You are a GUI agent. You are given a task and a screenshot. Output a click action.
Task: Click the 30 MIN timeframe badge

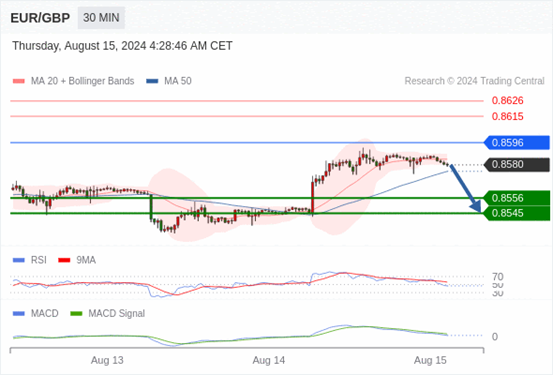tap(101, 18)
